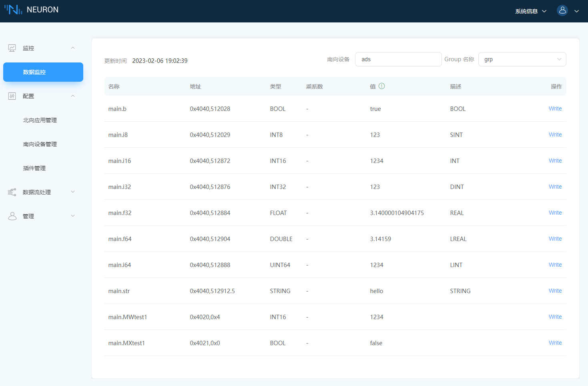Click the 南向设备 input showing ads
The width and height of the screenshot is (588, 386).
pyautogui.click(x=398, y=59)
